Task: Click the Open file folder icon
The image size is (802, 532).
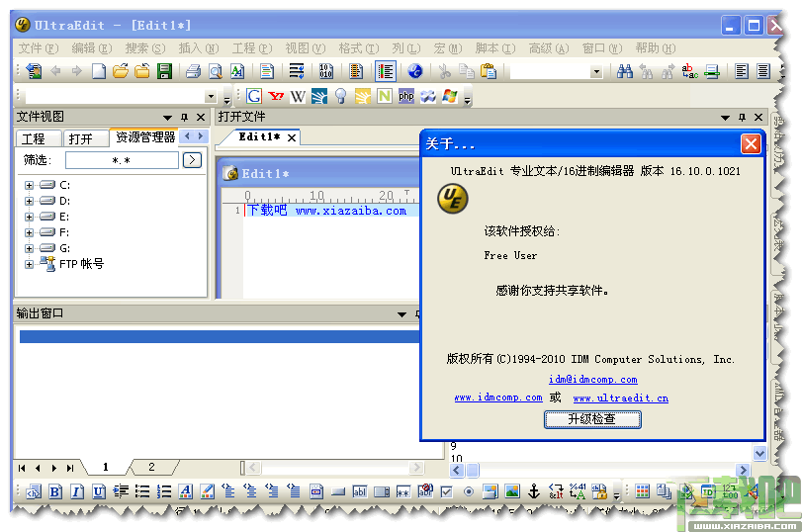Action: [121, 71]
